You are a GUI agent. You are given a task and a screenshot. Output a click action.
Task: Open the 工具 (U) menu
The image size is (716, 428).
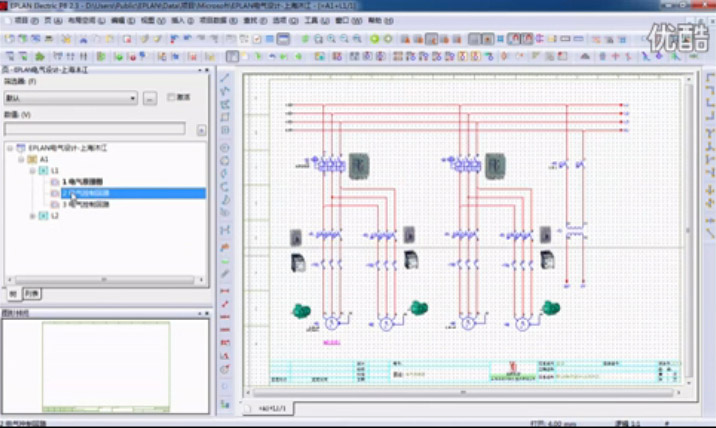316,21
